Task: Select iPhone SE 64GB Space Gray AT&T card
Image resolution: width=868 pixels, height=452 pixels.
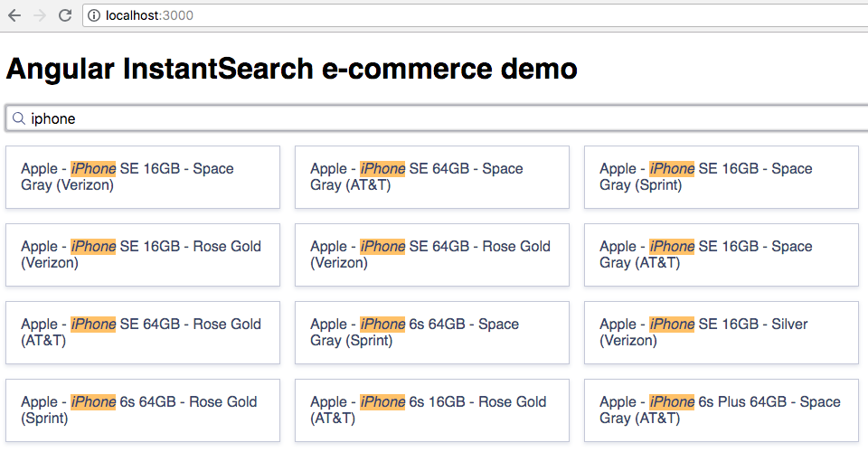Action: pyautogui.click(x=431, y=177)
